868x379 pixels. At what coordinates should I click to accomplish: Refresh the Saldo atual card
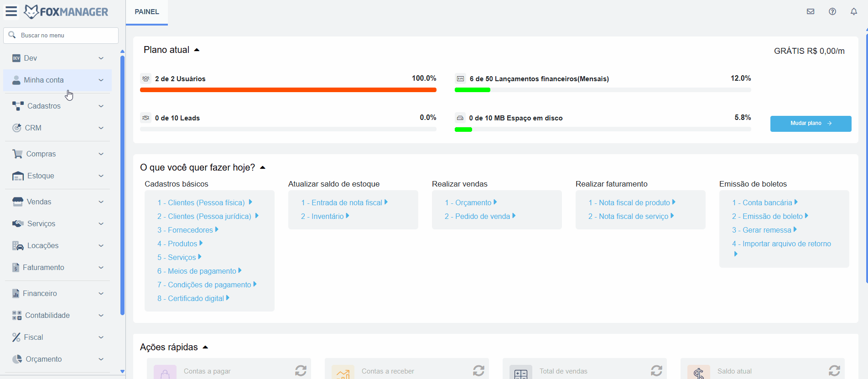tap(834, 371)
